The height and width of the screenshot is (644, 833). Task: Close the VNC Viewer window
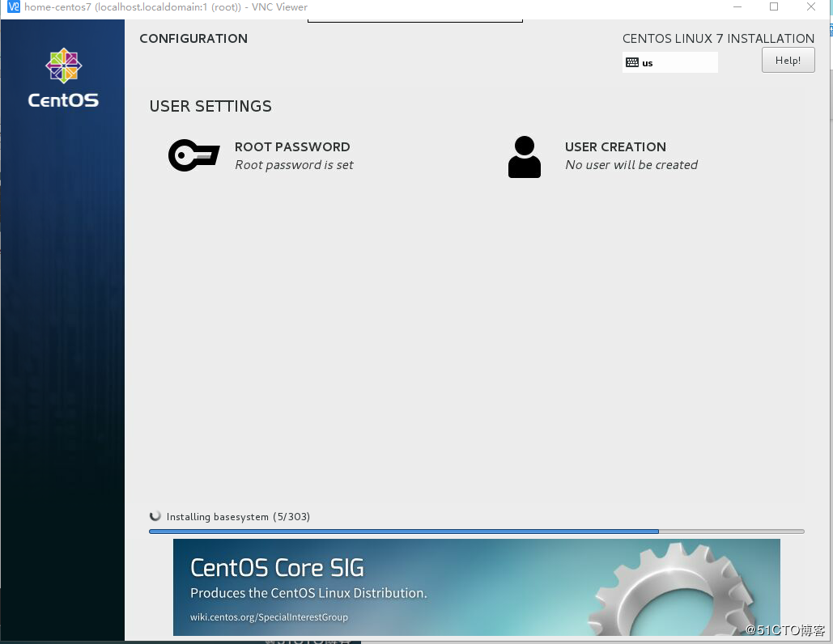click(810, 7)
